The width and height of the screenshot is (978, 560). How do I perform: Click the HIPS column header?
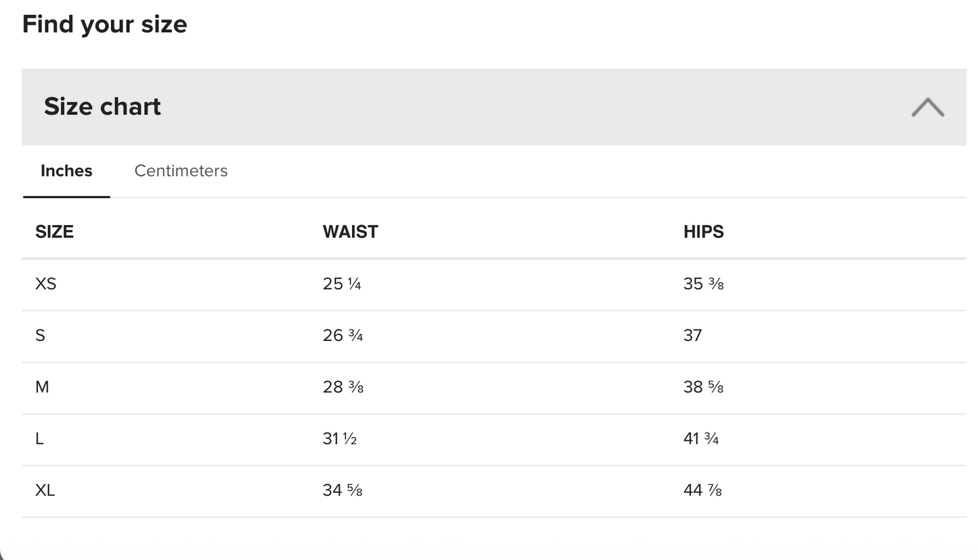(x=703, y=231)
